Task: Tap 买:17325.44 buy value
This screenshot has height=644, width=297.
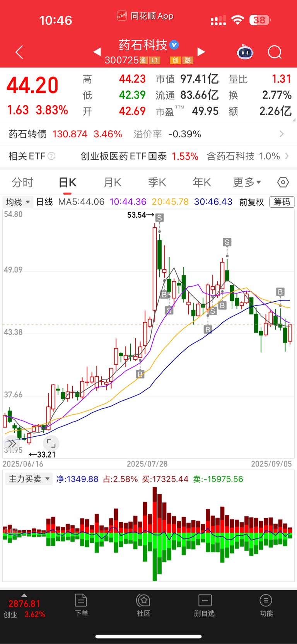Action: pyautogui.click(x=165, y=479)
